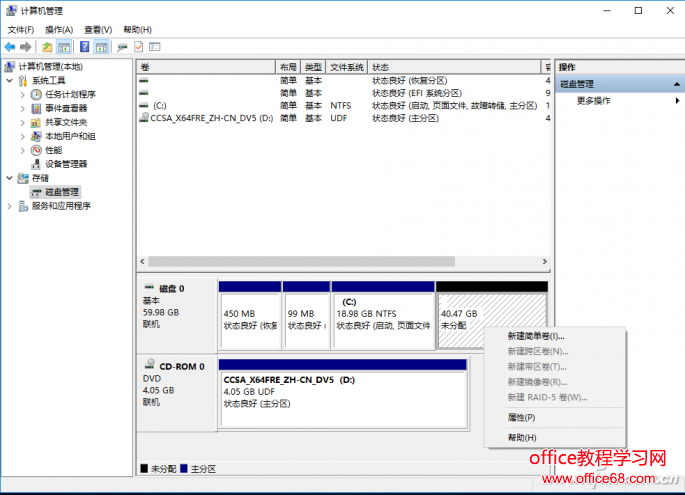Select the 99 MB partition block
Image resolution: width=685 pixels, height=495 pixels.
(x=306, y=315)
